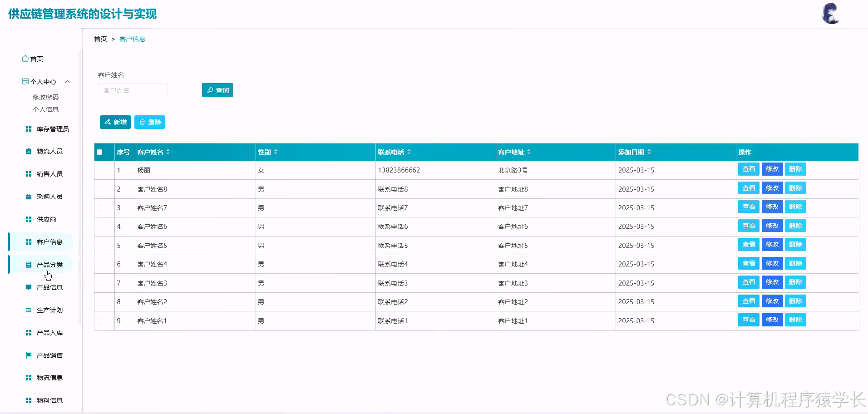The width and height of the screenshot is (868, 414).
Task: Click the 物料信息 grid icon
Action: tap(29, 400)
